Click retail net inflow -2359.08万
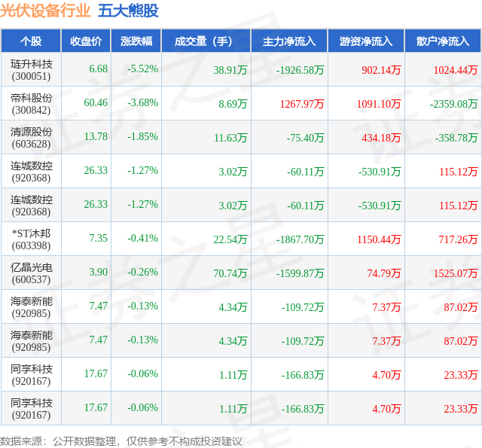This screenshot has width=482, height=448. coord(453,104)
